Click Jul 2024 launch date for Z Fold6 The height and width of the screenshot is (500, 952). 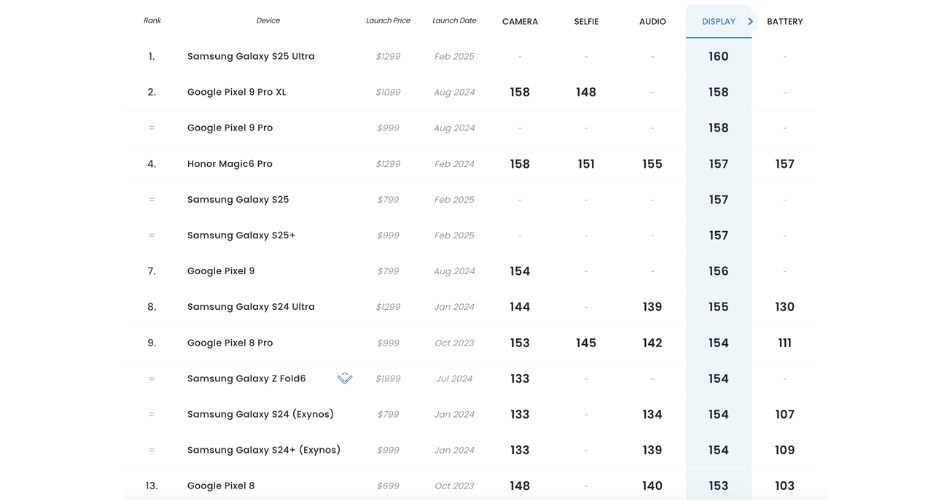click(454, 379)
